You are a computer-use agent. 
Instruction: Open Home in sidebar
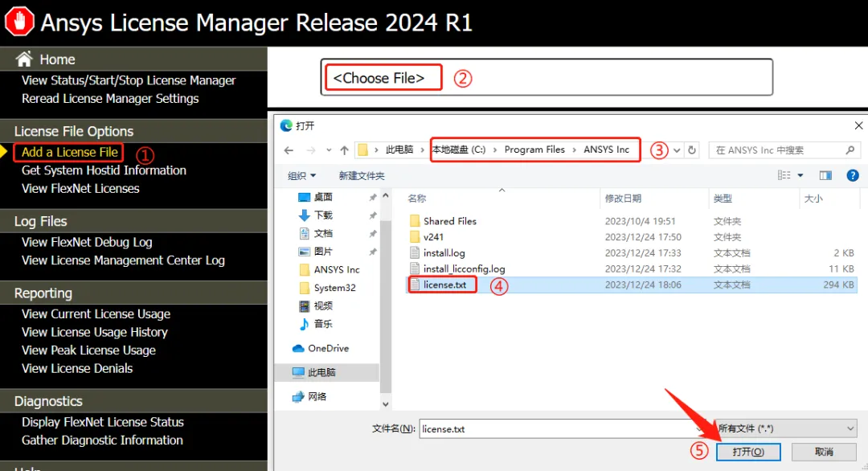coord(57,59)
